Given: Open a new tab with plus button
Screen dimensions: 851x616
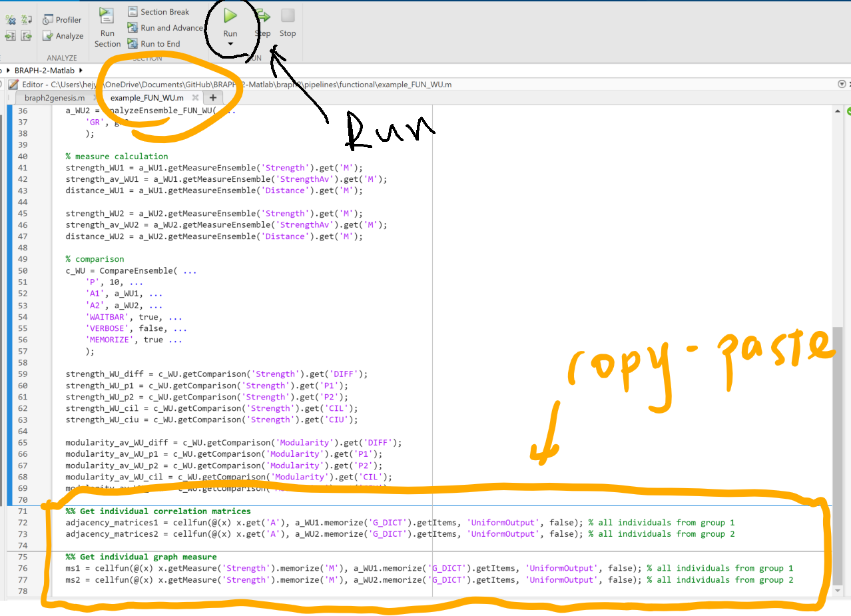Looking at the screenshot, I should coord(213,98).
